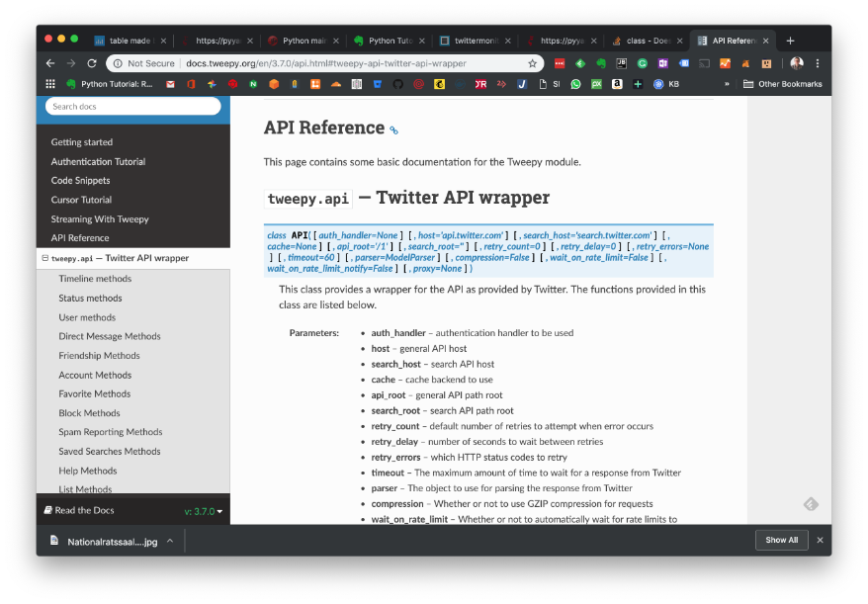This screenshot has width=868, height=604.
Task: Bookmark this page with the star icon
Action: [532, 63]
